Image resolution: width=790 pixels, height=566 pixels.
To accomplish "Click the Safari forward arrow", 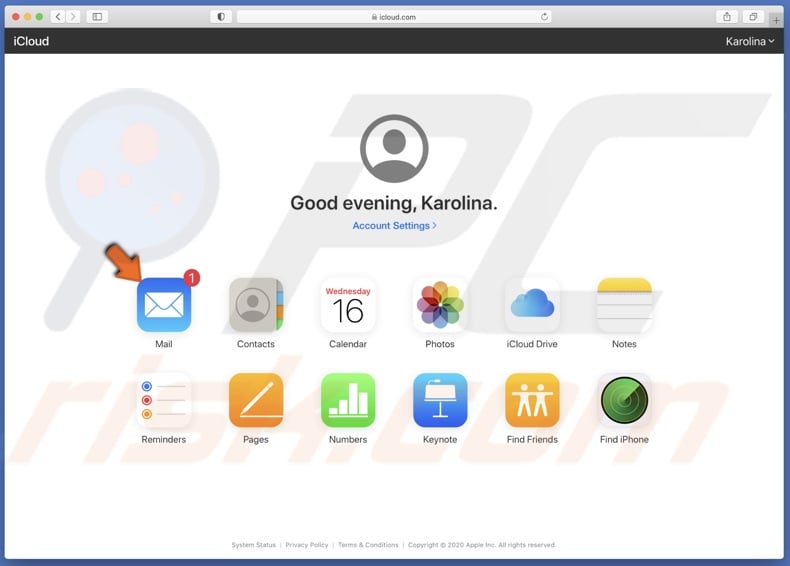I will coord(73,17).
